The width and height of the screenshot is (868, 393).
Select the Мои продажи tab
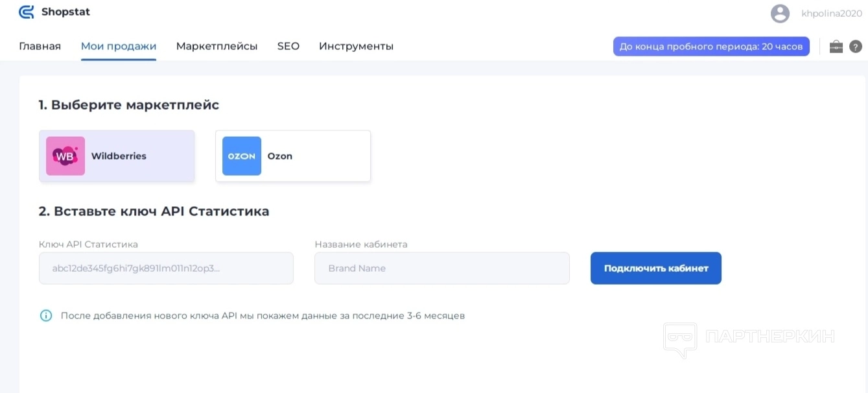coord(119,46)
